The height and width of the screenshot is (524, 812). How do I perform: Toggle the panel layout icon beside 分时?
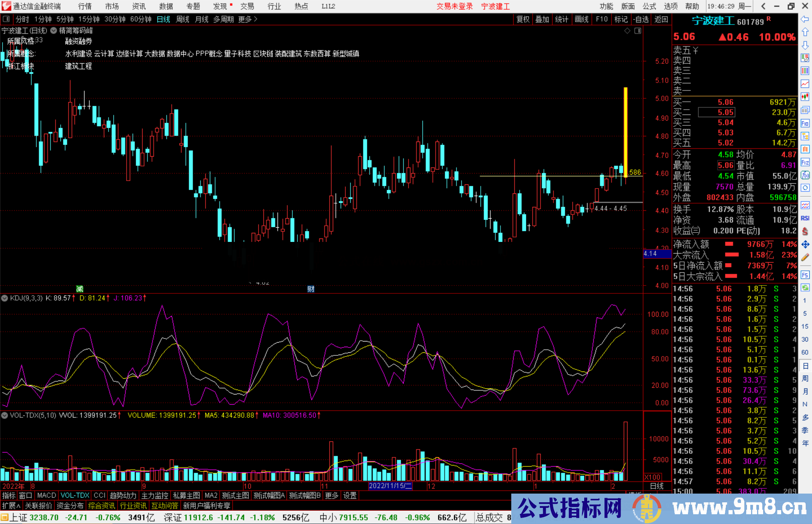pyautogui.click(x=6, y=19)
